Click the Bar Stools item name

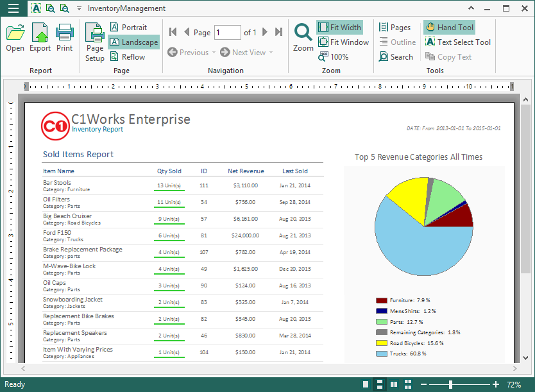pyautogui.click(x=57, y=182)
